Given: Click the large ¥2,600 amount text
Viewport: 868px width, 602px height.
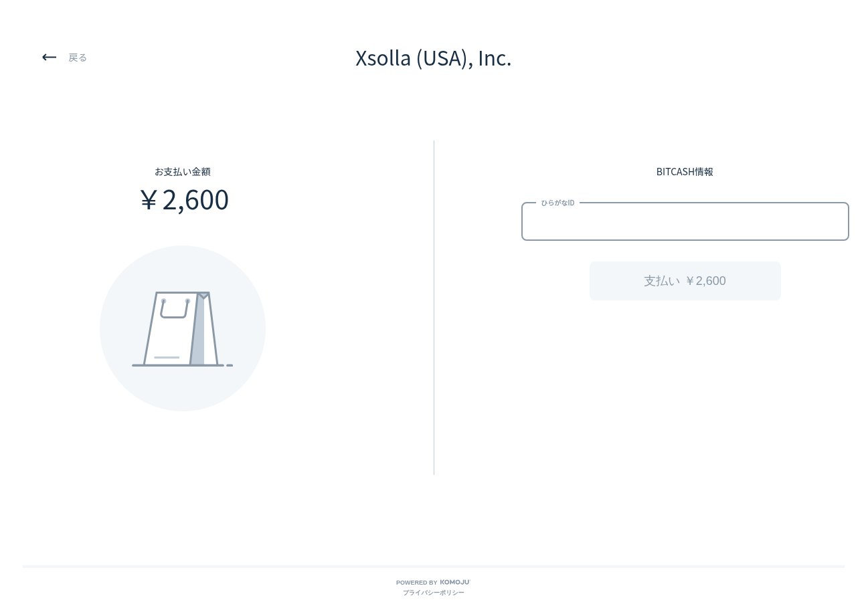Looking at the screenshot, I should pos(185,199).
